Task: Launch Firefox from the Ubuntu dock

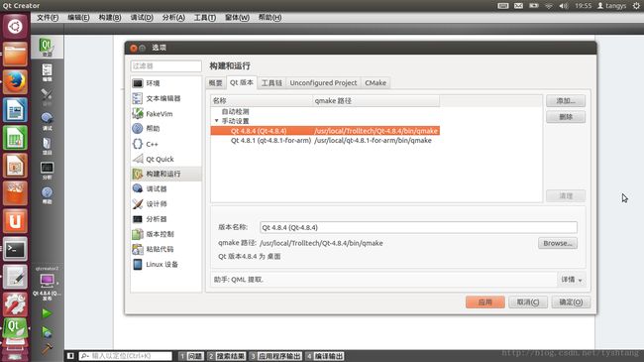Action: point(15,81)
